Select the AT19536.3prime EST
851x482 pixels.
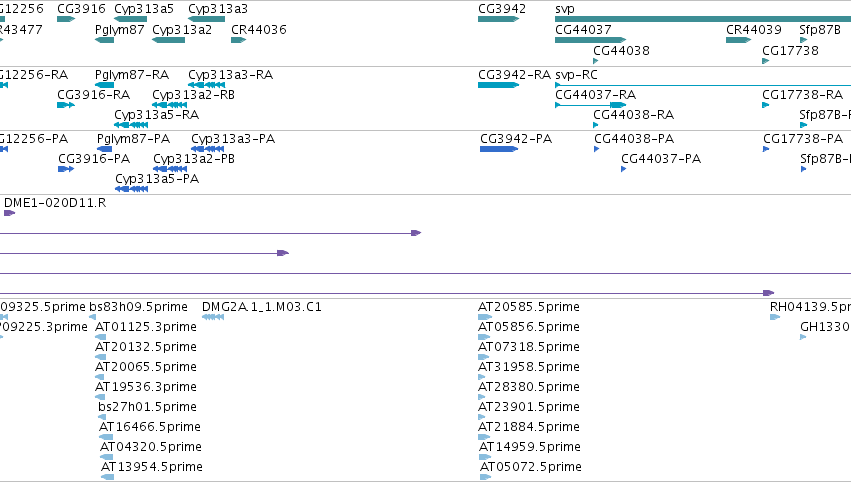click(x=100, y=397)
